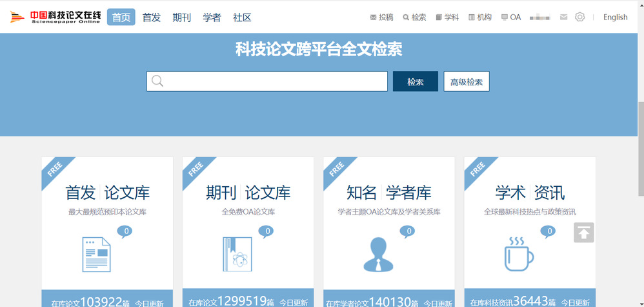
Task: Click the book icon under 期刊论文库
Action: (237, 254)
